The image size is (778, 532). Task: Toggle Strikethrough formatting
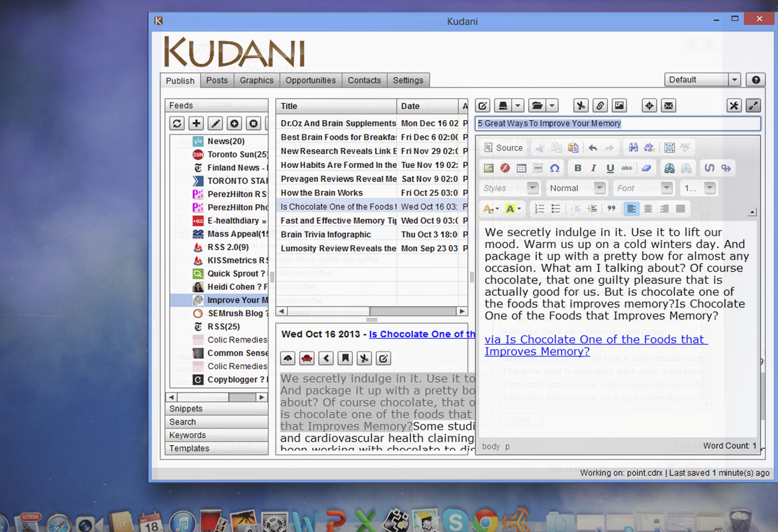click(x=626, y=168)
